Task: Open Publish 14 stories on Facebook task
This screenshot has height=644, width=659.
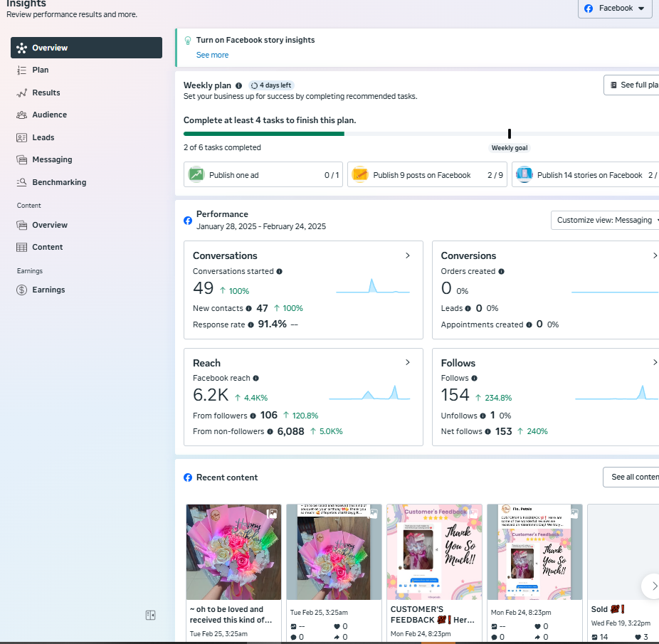Action: pos(586,174)
